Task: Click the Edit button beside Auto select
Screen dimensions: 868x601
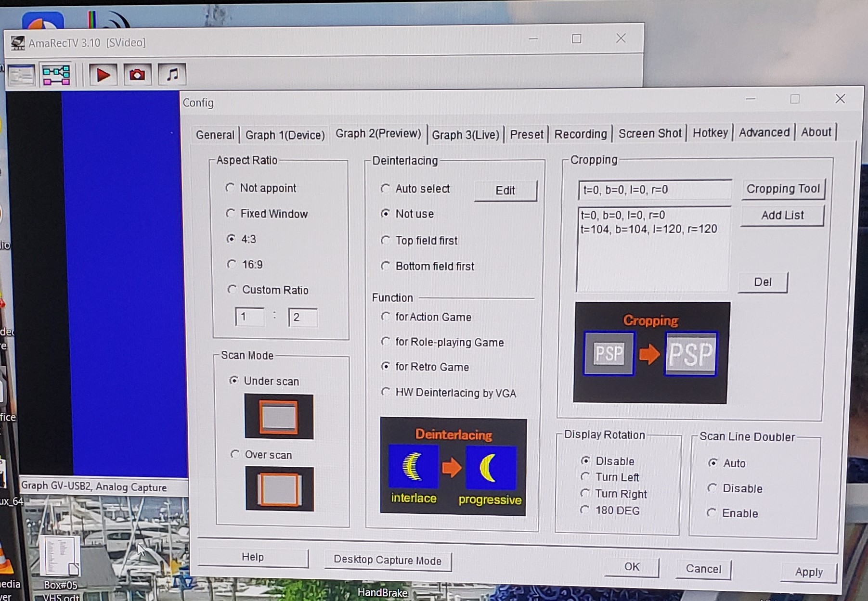Action: coord(505,191)
